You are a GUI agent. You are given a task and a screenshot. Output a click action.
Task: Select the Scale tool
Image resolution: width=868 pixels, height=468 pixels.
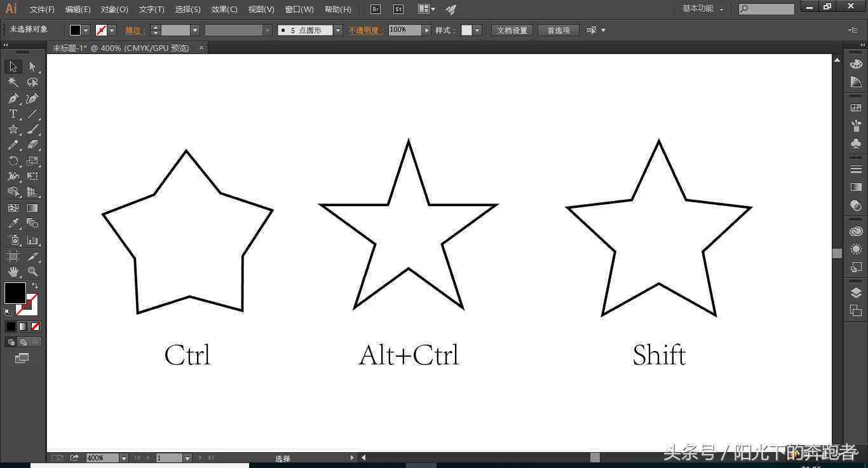pyautogui.click(x=32, y=161)
